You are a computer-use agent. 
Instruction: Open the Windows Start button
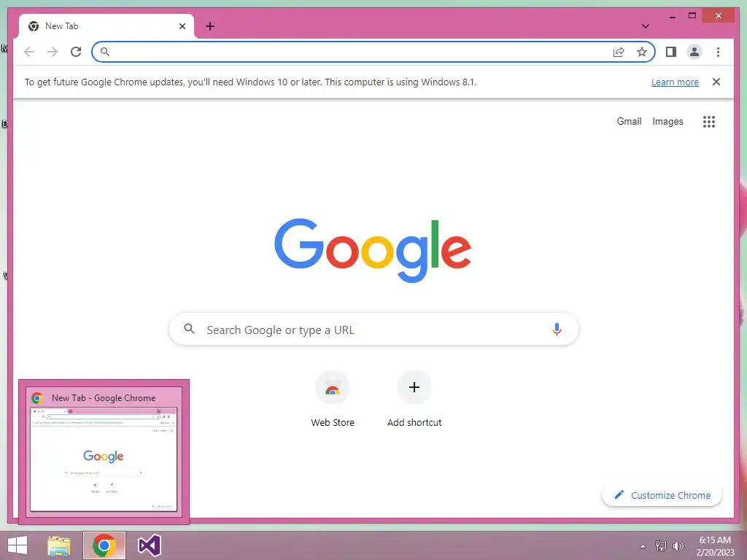coord(18,545)
